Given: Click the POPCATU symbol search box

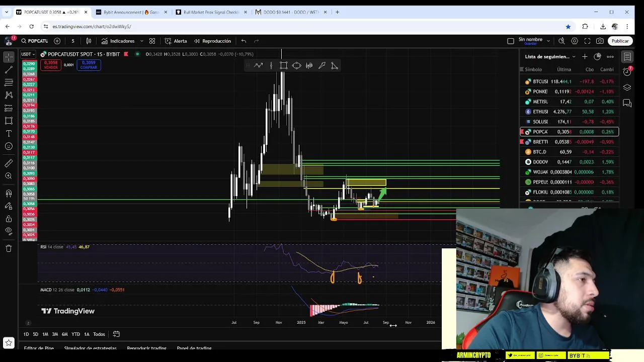Looking at the screenshot, I should (x=34, y=41).
